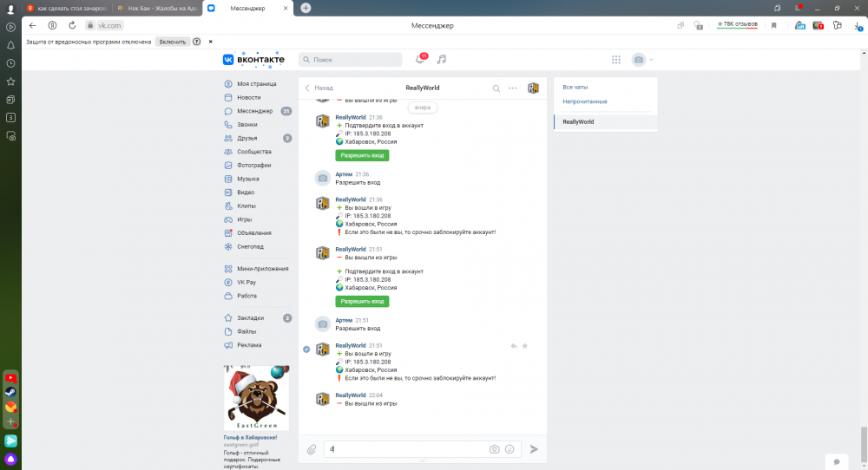The height and width of the screenshot is (470, 868).
Task: Click the vk.com address field
Action: tap(109, 25)
